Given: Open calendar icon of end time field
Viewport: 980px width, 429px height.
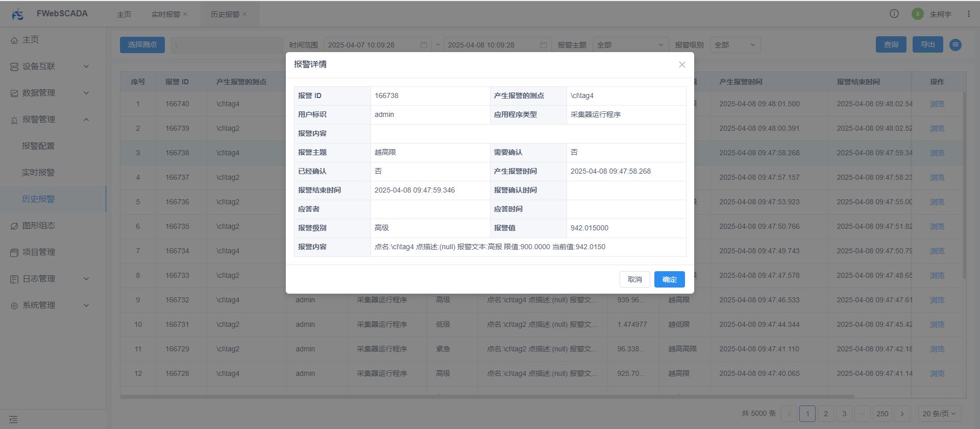Looking at the screenshot, I should [x=544, y=45].
